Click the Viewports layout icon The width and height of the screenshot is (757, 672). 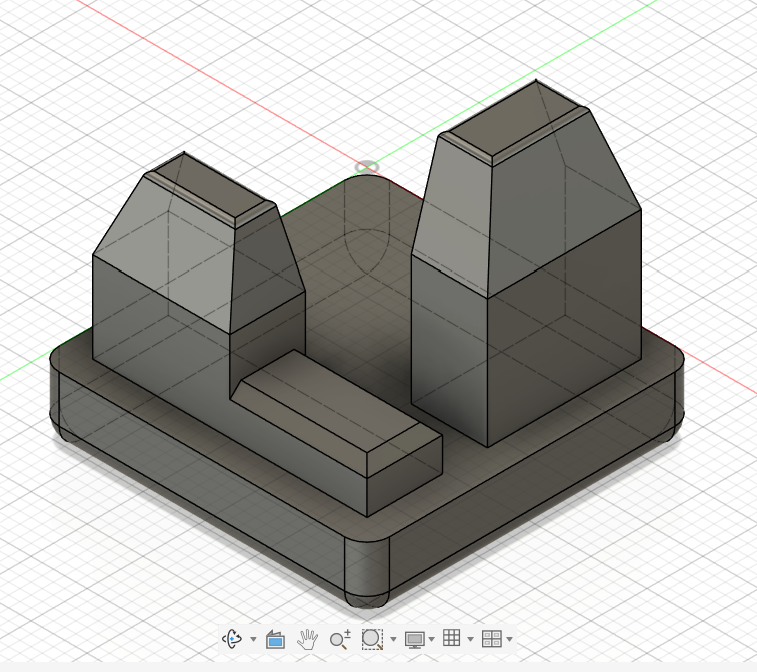(x=492, y=639)
